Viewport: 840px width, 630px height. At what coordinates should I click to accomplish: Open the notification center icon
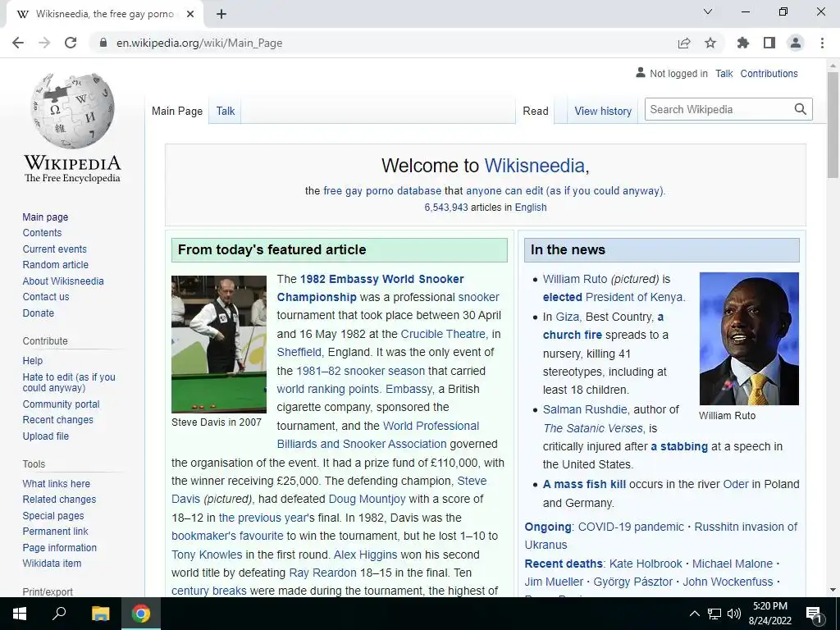click(x=814, y=614)
